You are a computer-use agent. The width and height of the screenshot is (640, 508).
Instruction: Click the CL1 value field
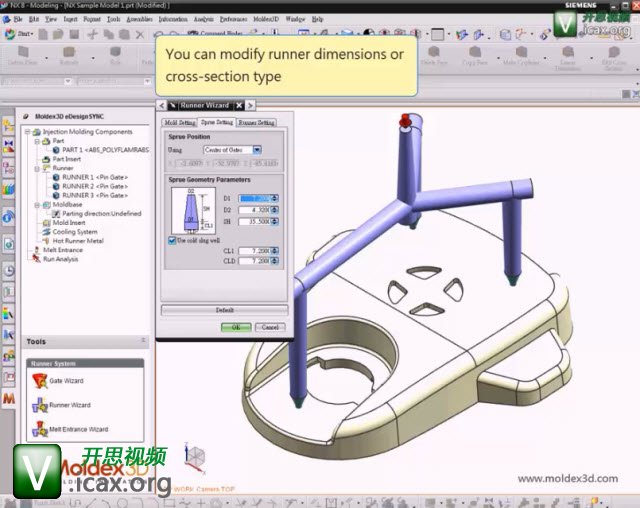(255, 251)
